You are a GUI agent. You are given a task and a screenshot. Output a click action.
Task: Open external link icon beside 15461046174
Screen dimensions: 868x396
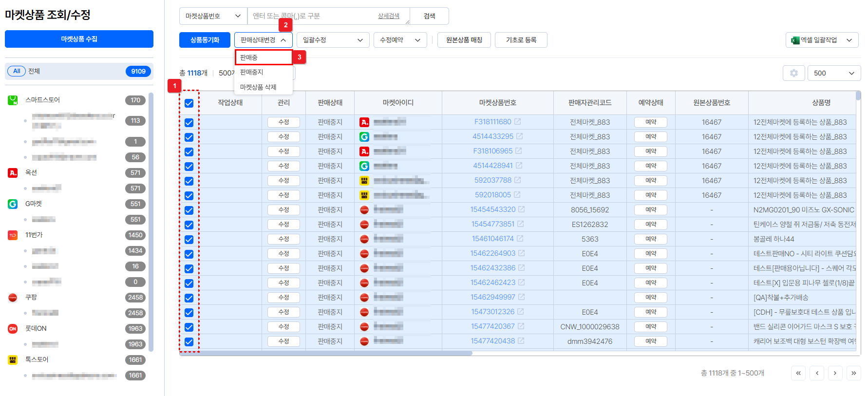(520, 239)
